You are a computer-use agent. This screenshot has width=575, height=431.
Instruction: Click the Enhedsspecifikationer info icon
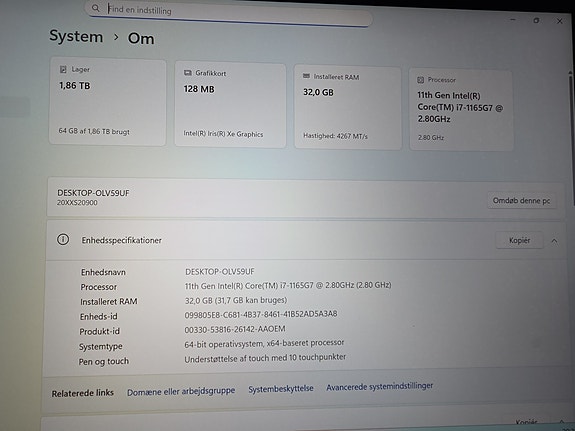click(63, 240)
